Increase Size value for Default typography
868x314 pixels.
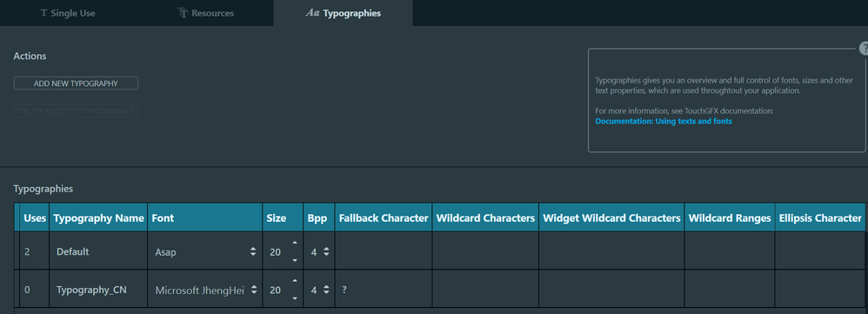point(294,243)
